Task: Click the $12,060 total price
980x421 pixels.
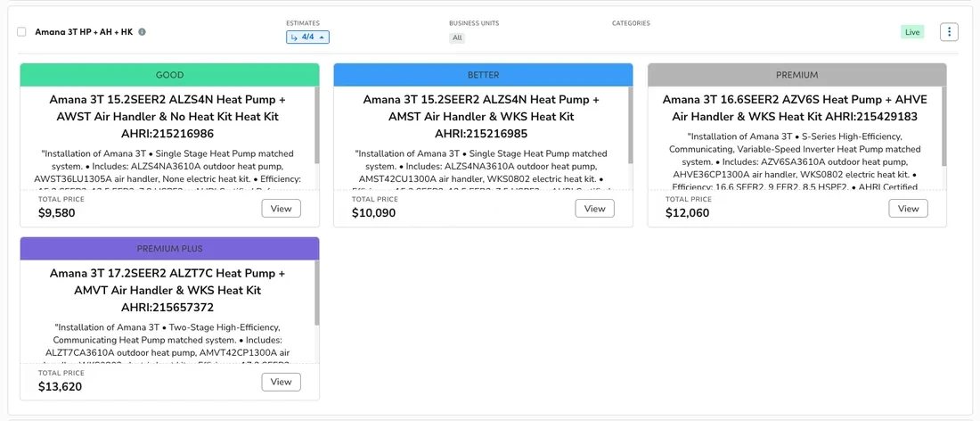Action: pyautogui.click(x=687, y=212)
